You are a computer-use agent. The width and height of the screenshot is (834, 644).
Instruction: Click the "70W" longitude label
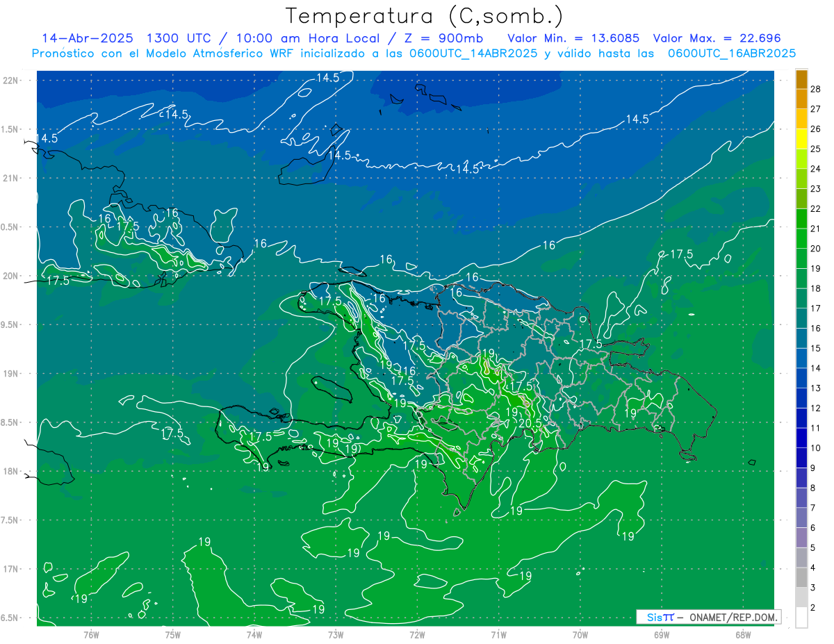click(580, 634)
